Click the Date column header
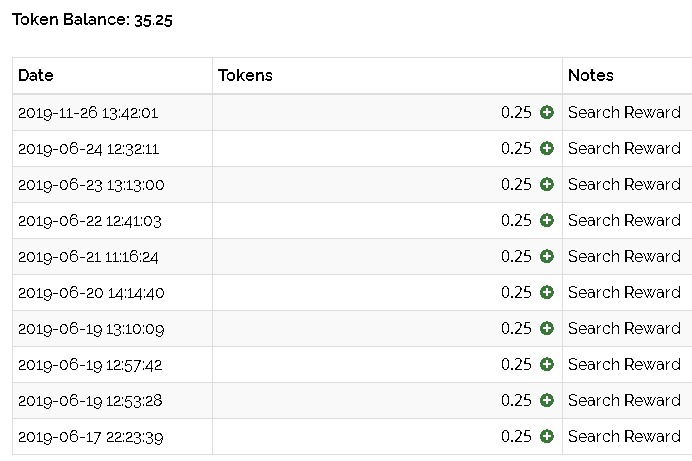This screenshot has height=461, width=692. tap(36, 75)
